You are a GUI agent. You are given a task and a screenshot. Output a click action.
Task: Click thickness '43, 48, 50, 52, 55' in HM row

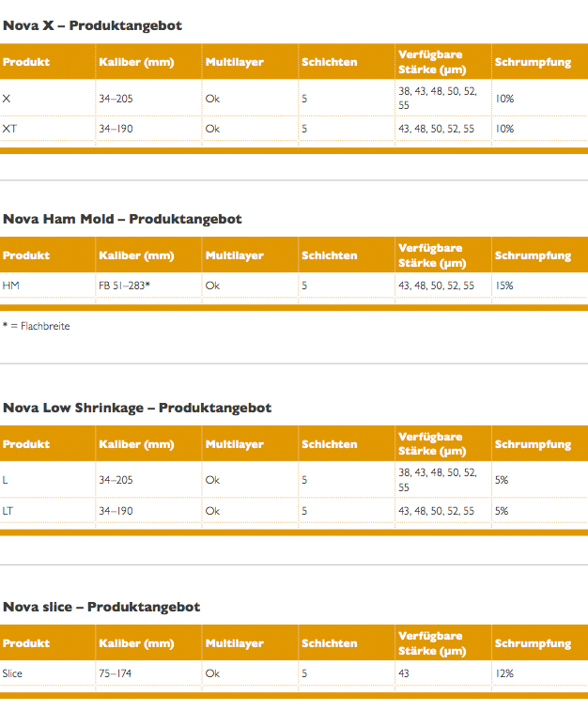point(437,286)
